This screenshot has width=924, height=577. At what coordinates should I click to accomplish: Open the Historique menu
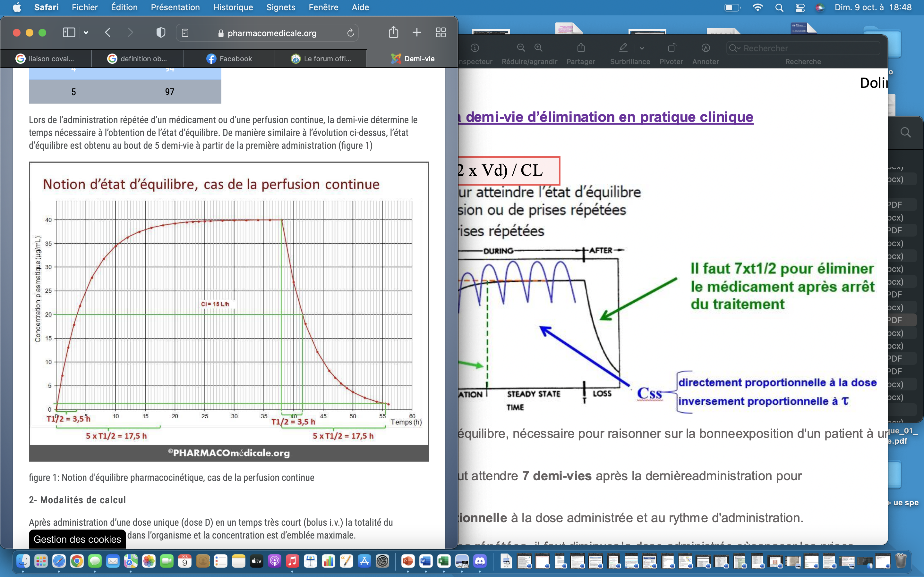[x=233, y=7]
